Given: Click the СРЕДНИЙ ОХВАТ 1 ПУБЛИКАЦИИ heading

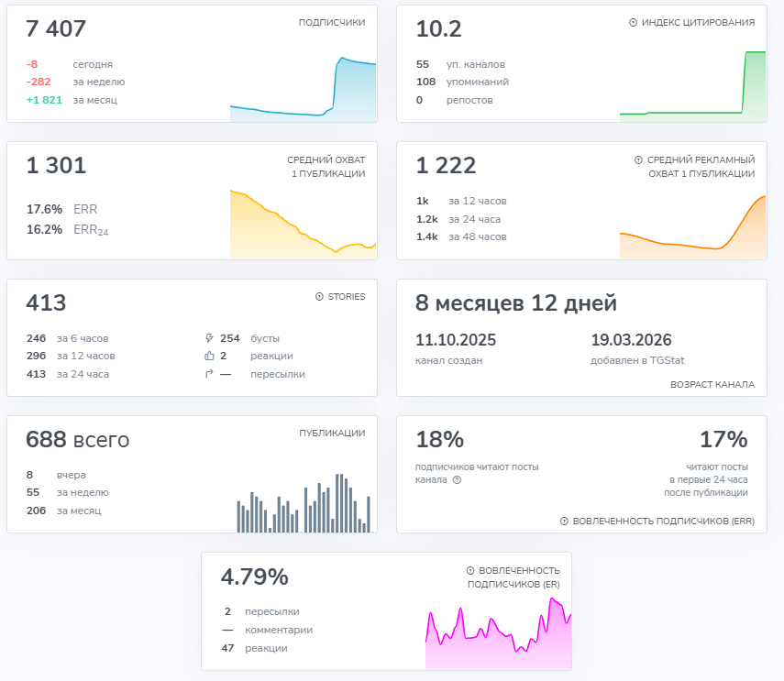Looking at the screenshot, I should [326, 167].
